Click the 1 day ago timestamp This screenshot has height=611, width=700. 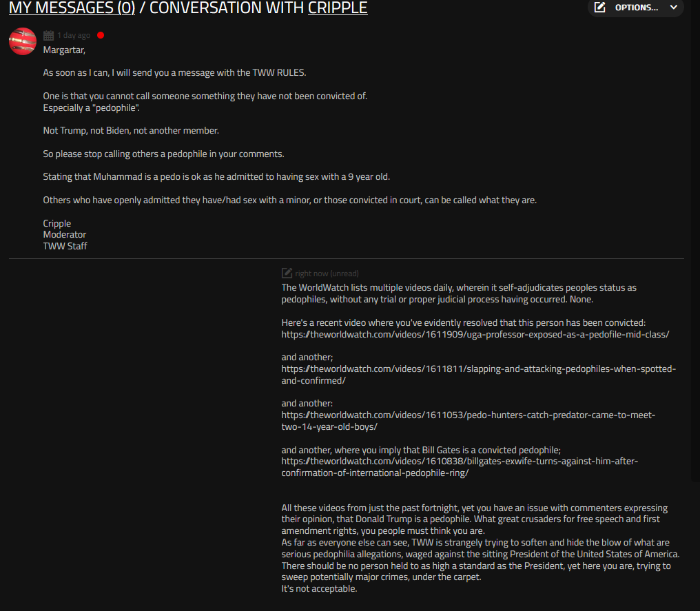click(x=74, y=35)
